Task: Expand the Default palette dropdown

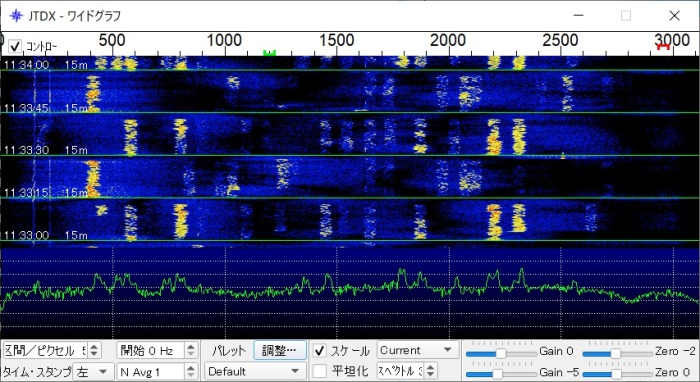Action: pos(255,371)
